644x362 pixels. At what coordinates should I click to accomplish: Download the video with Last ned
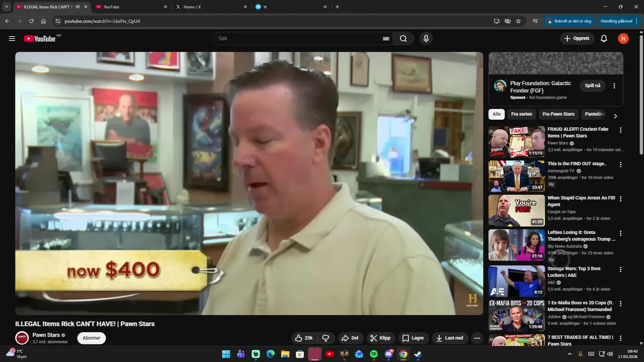[450, 338]
